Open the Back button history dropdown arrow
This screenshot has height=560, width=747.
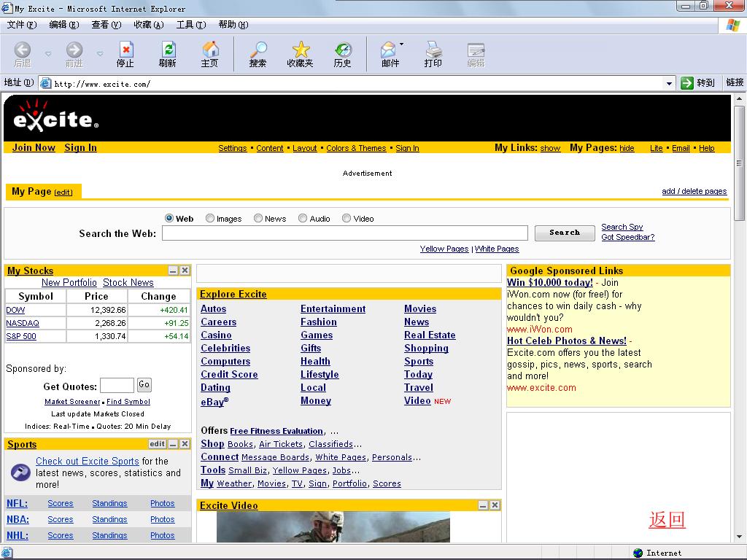coord(48,54)
